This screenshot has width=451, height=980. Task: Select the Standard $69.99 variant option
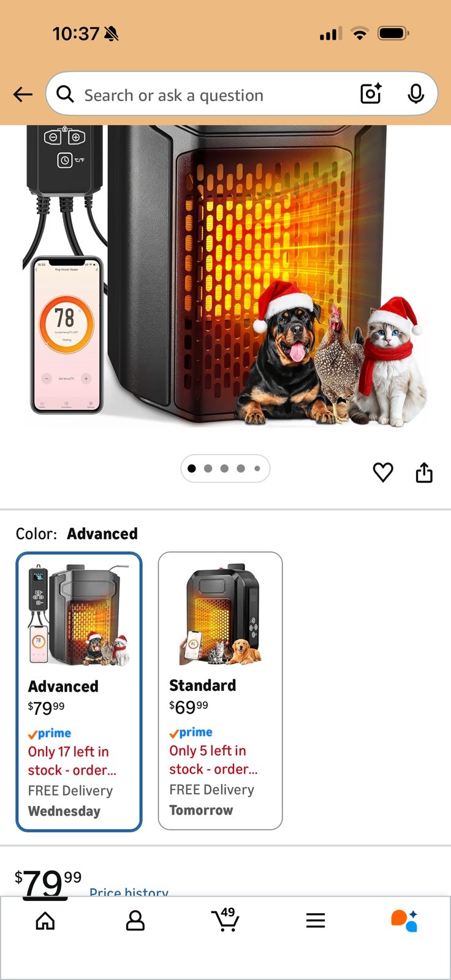pyautogui.click(x=221, y=691)
